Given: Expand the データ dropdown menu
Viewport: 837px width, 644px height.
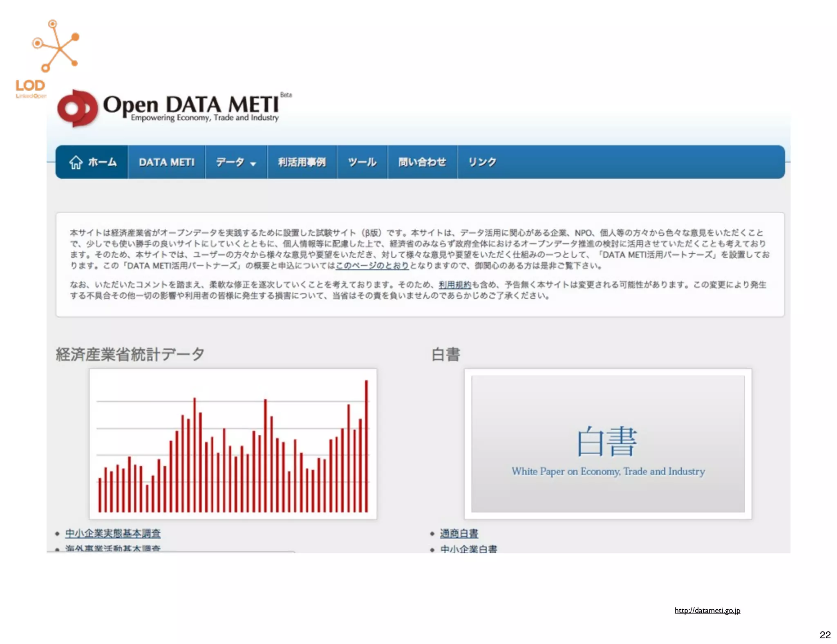Looking at the screenshot, I should pyautogui.click(x=236, y=162).
